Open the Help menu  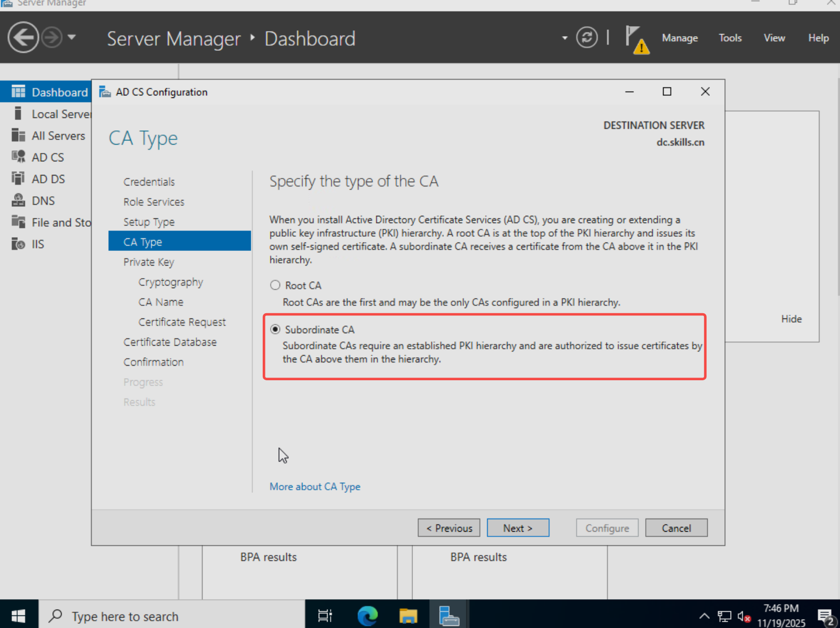coord(818,38)
